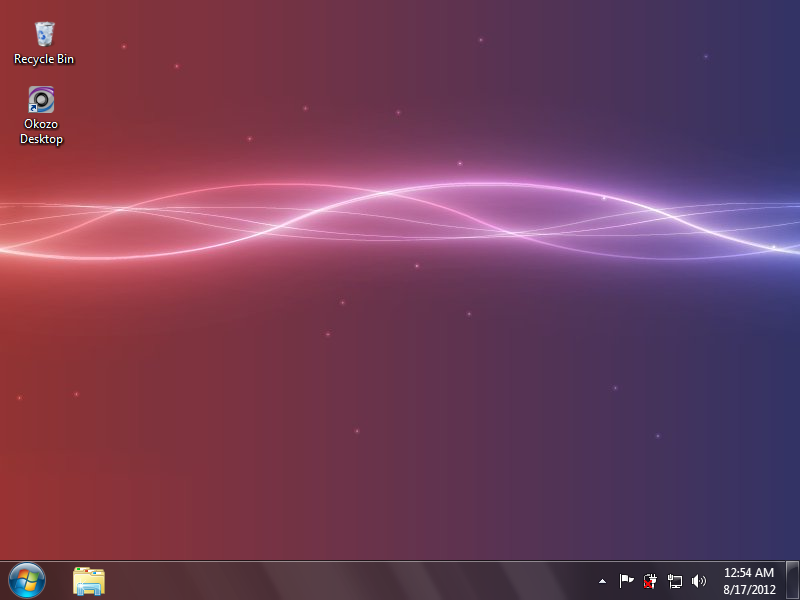Open the Windows Start menu orb
The width and height of the screenshot is (800, 600).
(x=27, y=581)
